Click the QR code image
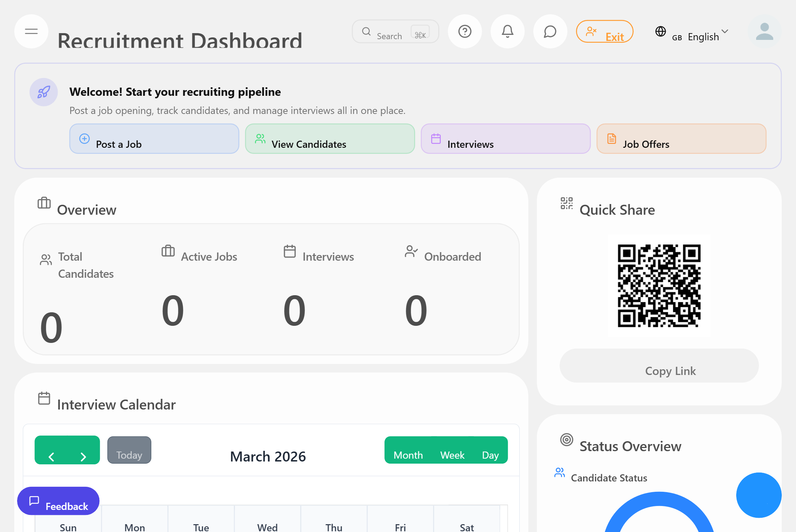This screenshot has height=532, width=796. pyautogui.click(x=659, y=286)
